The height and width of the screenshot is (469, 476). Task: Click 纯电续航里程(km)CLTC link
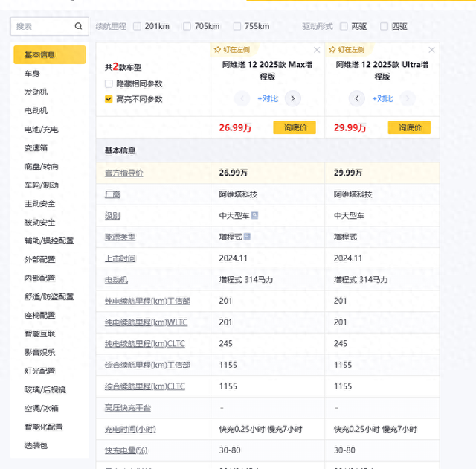145,344
